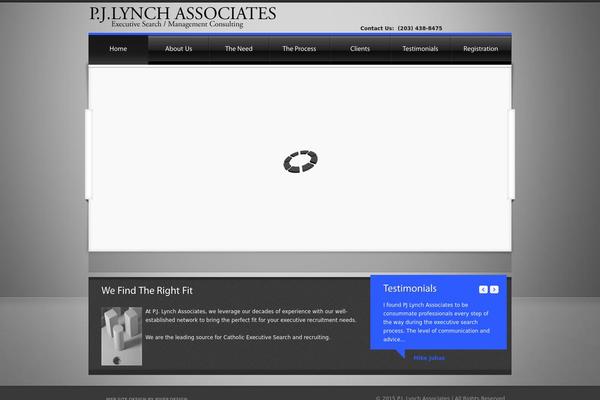This screenshot has width=600, height=400.
Task: Click the slider's right edge handle
Action: (x=511, y=154)
